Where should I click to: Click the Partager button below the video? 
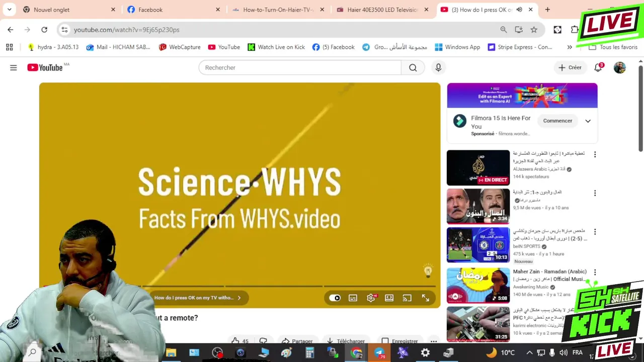click(x=297, y=341)
